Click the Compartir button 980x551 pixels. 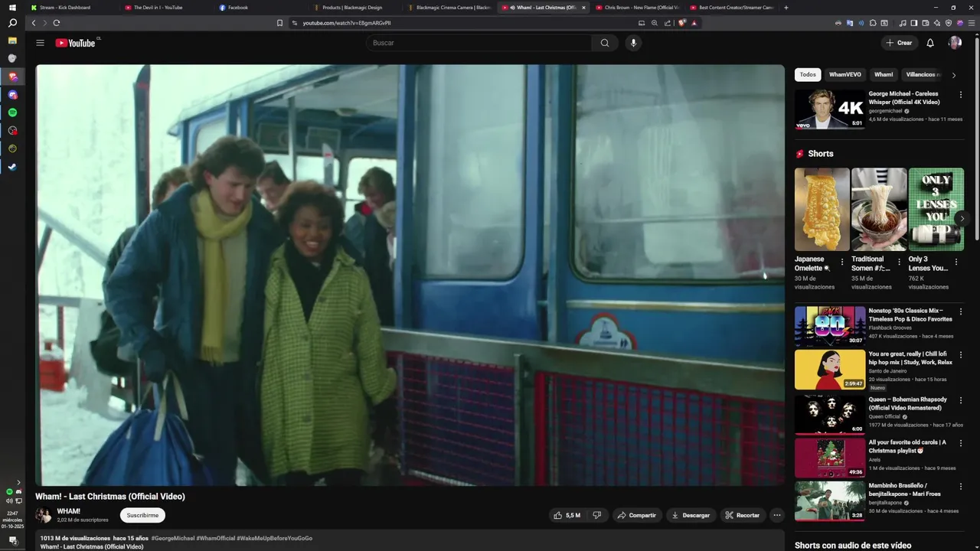pos(637,515)
